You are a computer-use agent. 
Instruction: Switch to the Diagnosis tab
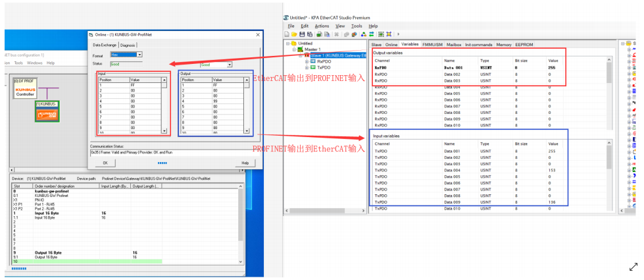click(128, 45)
